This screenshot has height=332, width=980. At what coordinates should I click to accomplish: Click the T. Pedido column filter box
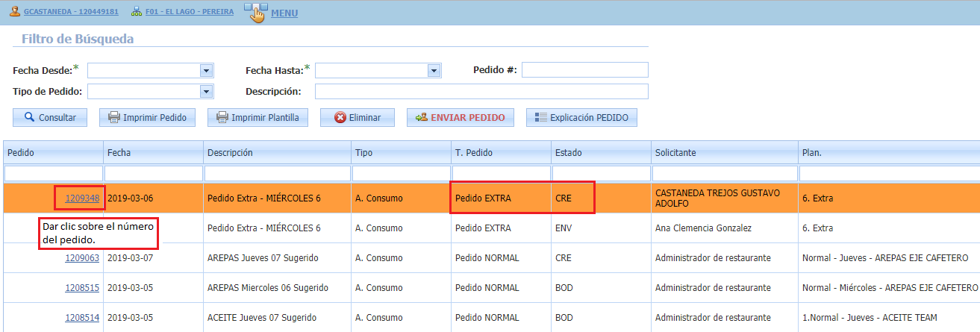501,173
